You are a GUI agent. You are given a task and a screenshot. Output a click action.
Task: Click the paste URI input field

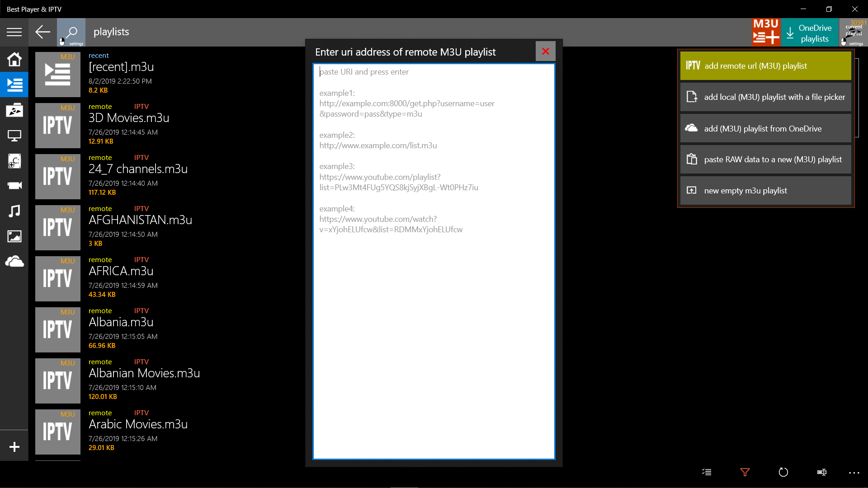[x=434, y=261]
